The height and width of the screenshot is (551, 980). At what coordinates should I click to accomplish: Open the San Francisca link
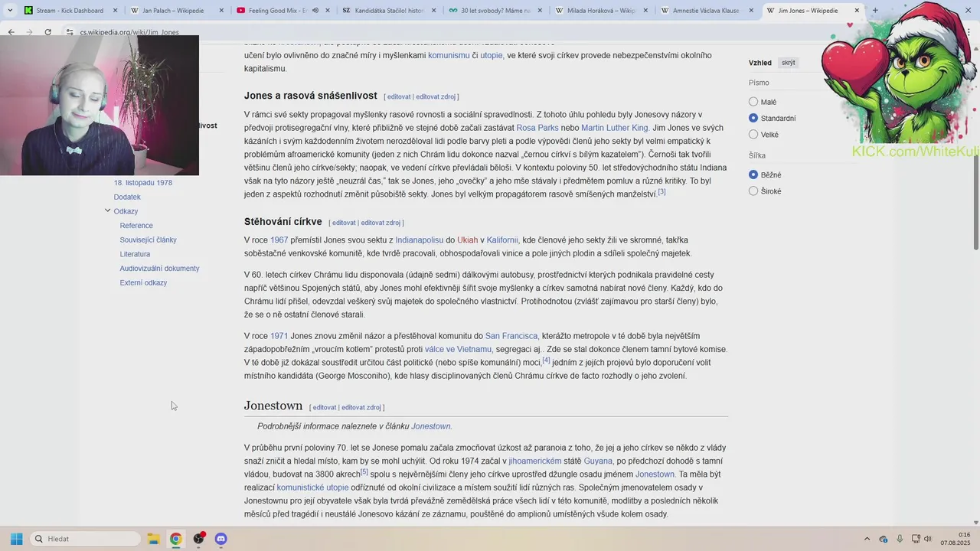click(x=511, y=336)
